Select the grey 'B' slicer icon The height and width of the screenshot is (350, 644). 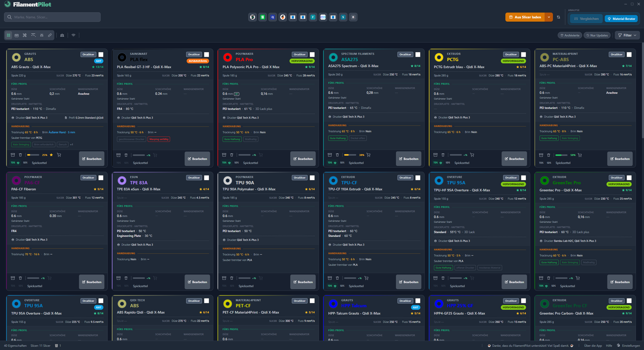click(353, 17)
